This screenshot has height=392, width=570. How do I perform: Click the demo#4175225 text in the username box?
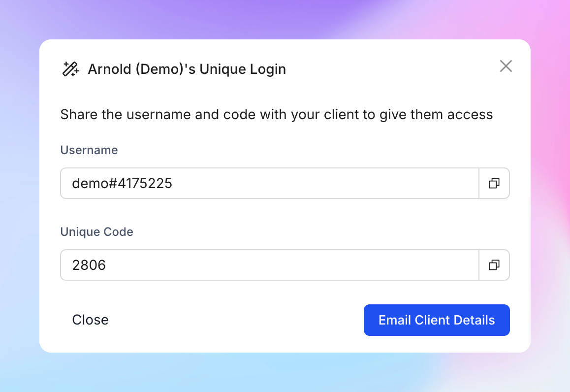coord(122,183)
